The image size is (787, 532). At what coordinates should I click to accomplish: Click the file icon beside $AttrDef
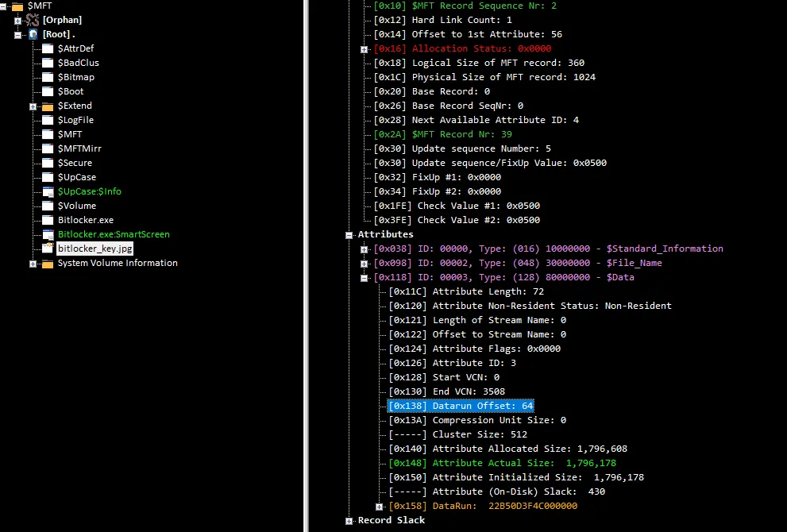pos(47,48)
